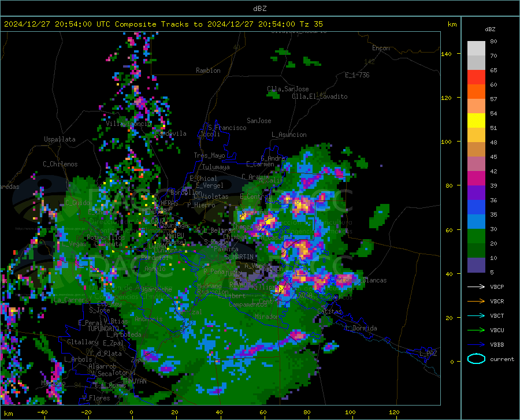Pick the mauve 42-45 dBZ band
The width and height of the screenshot is (520, 420).
(x=476, y=164)
